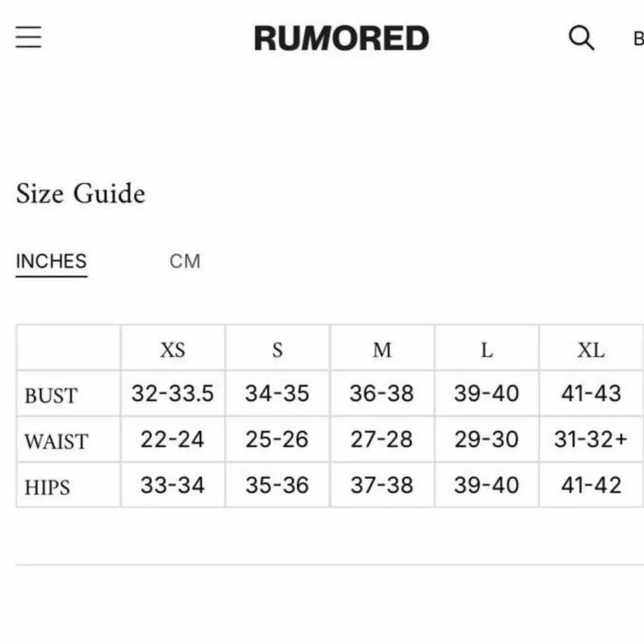Switch to the INCHES tab
This screenshot has width=644, height=644.
51,261
